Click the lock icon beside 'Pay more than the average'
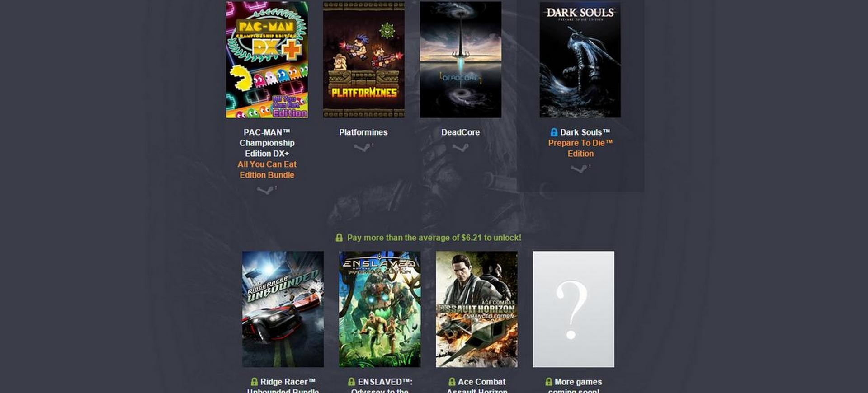Image resolution: width=868 pixels, height=393 pixels. (x=339, y=238)
